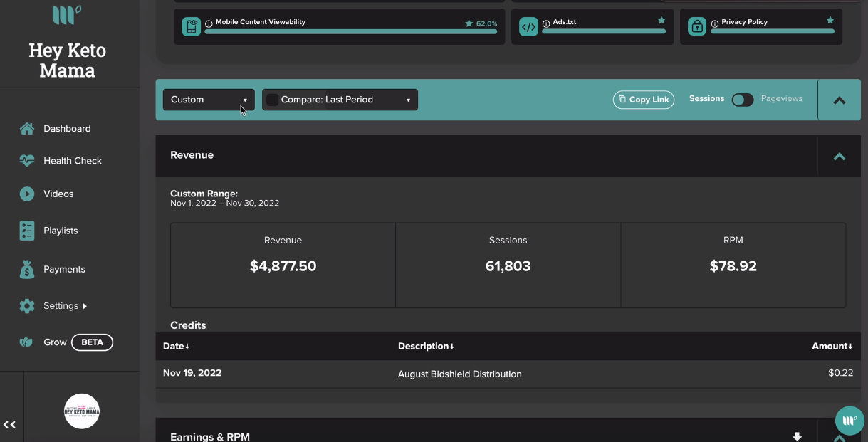Click the Videos play icon
This screenshot has height=442, width=868.
point(27,194)
